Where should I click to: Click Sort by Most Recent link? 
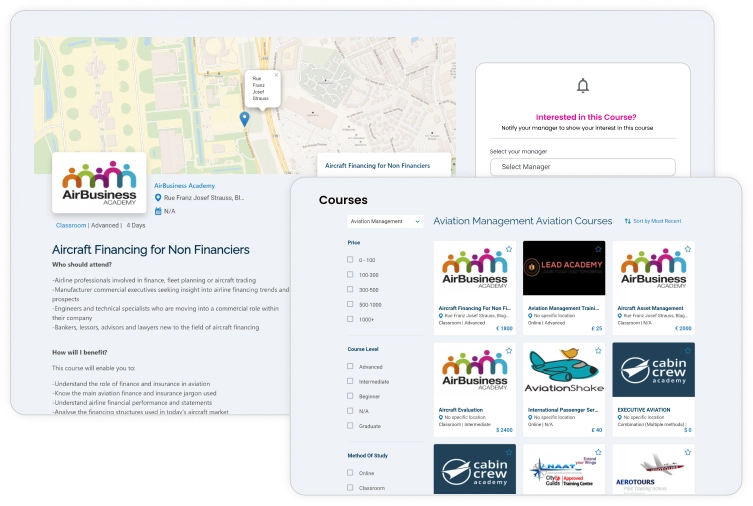657,221
